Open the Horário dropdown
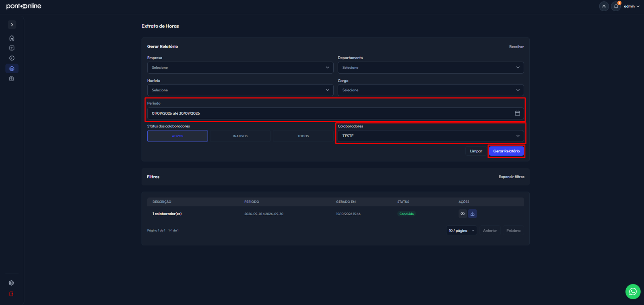 tap(240, 90)
